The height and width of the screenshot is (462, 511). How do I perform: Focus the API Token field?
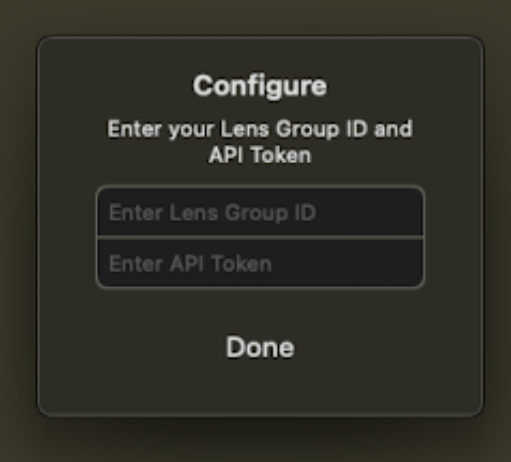coord(260,263)
